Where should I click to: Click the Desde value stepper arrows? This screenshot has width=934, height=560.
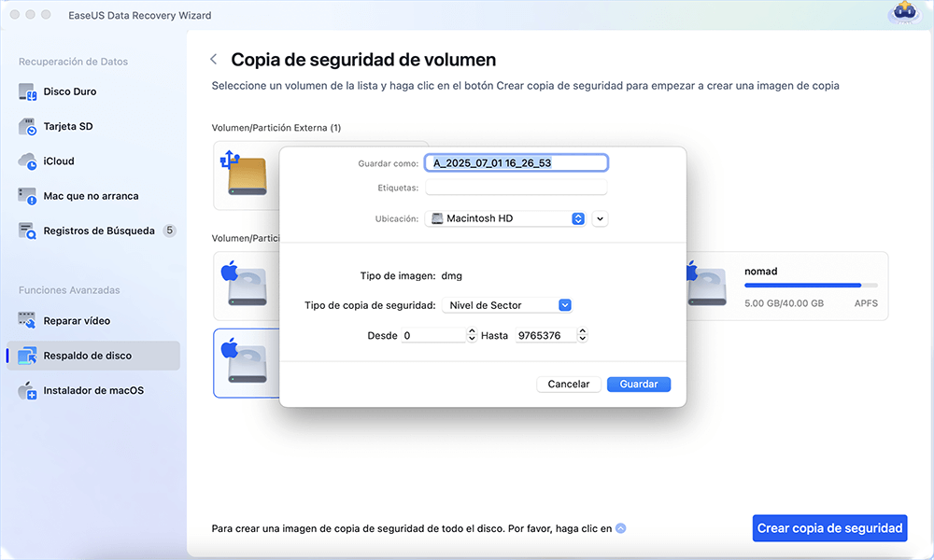click(472, 335)
